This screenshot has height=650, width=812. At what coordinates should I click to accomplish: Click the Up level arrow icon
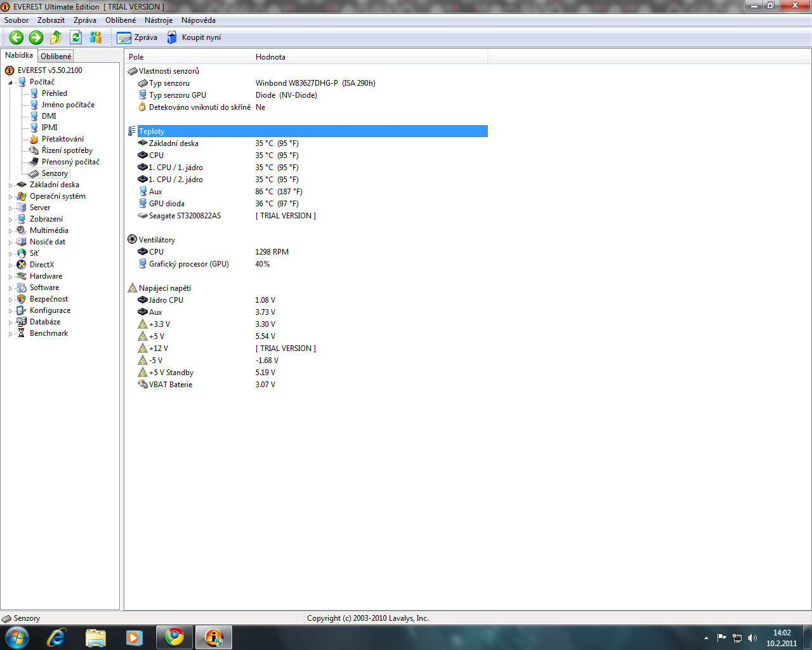(x=56, y=37)
